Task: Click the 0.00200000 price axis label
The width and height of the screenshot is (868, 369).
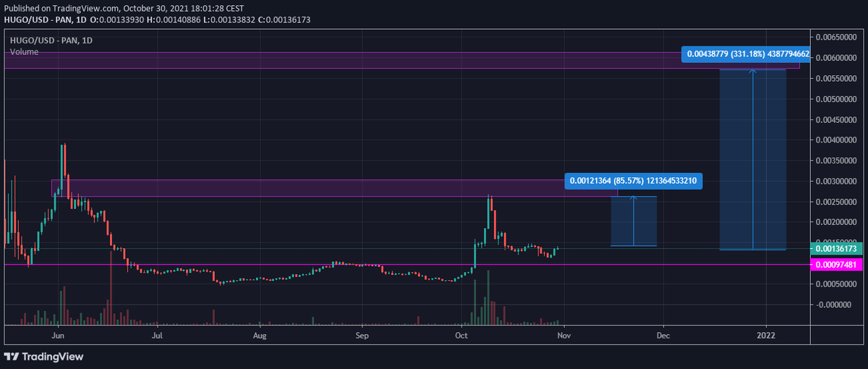Action: (837, 222)
